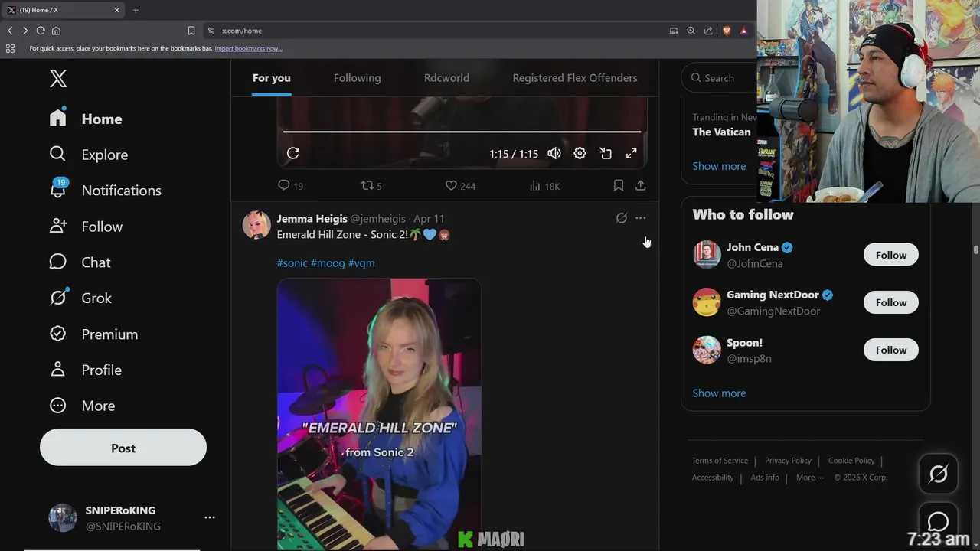Switch to the For you tab
This screenshot has width=980, height=551.
tap(272, 77)
